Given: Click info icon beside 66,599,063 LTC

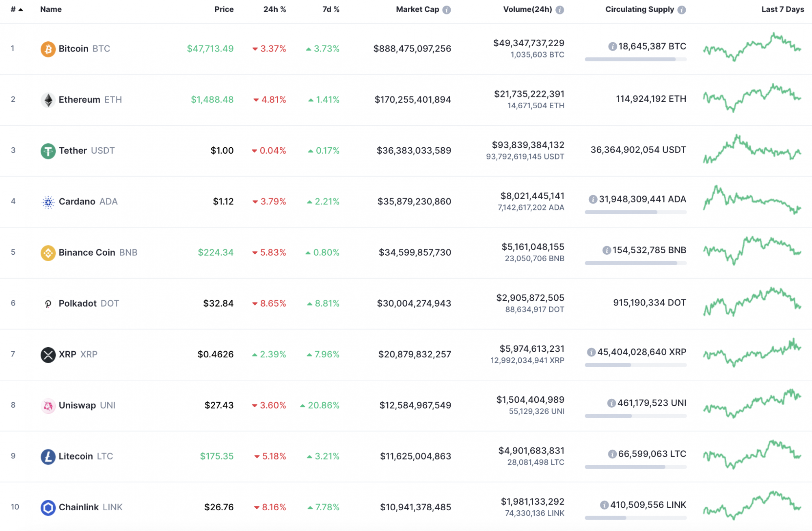Looking at the screenshot, I should click(x=612, y=454).
